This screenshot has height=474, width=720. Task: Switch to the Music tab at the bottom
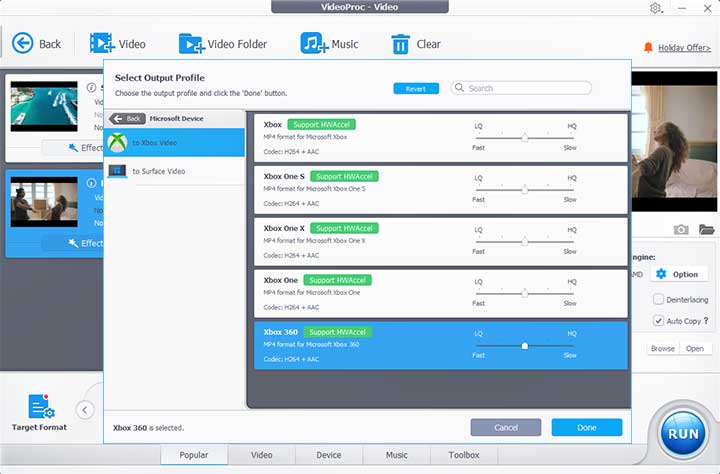point(397,455)
